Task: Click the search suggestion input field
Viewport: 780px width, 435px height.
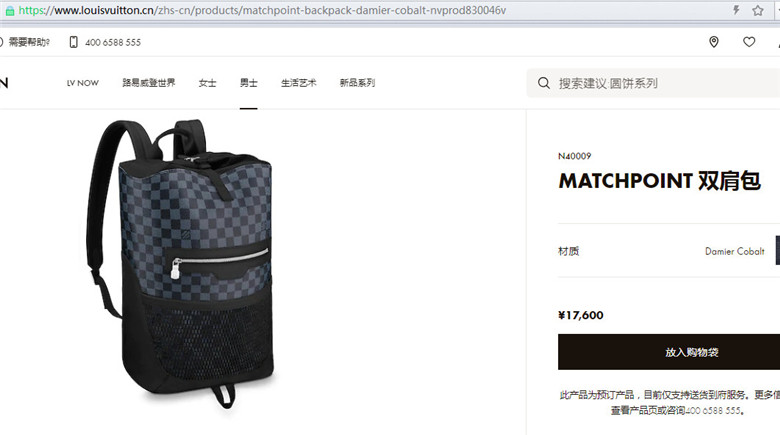Action: (654, 83)
